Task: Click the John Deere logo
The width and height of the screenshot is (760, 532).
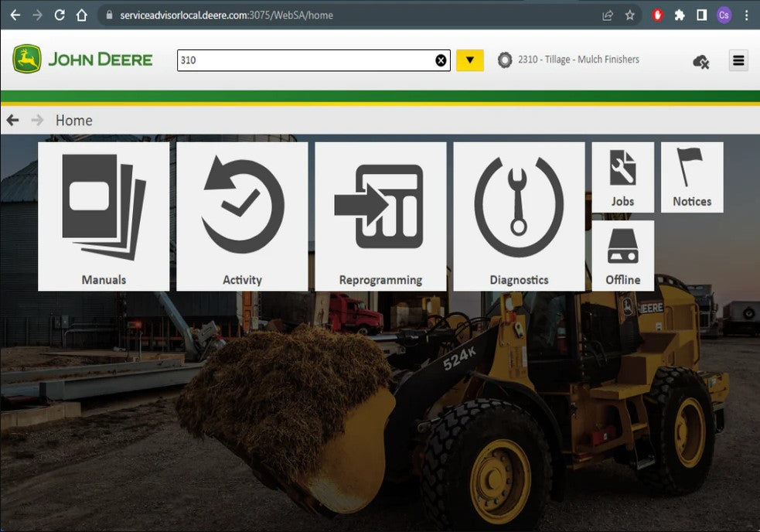Action: (x=83, y=60)
